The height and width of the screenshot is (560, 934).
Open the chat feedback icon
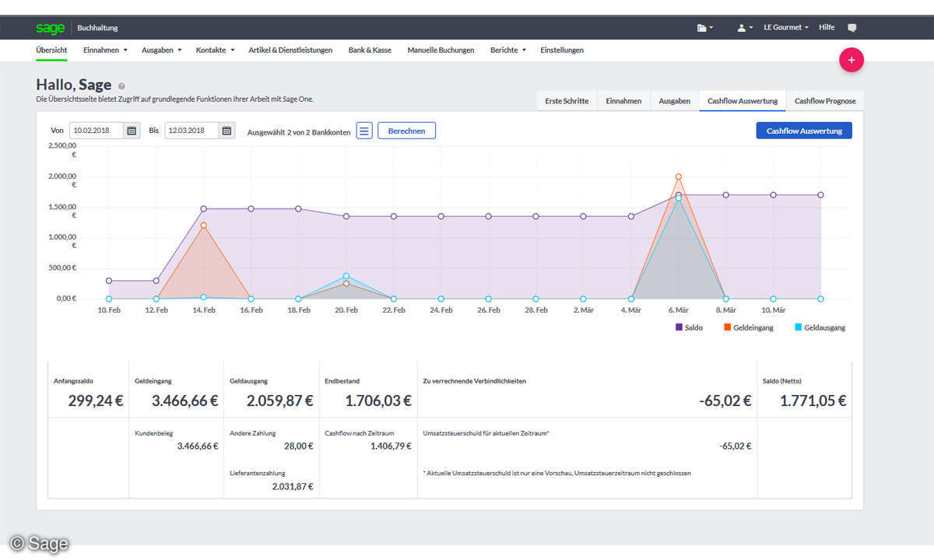click(x=851, y=27)
